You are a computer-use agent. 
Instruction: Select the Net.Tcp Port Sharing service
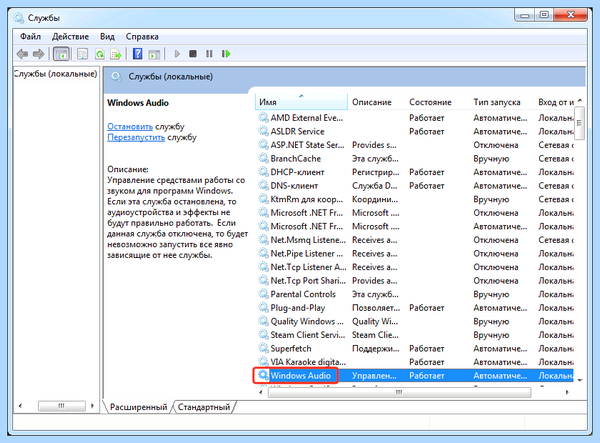(x=415, y=280)
